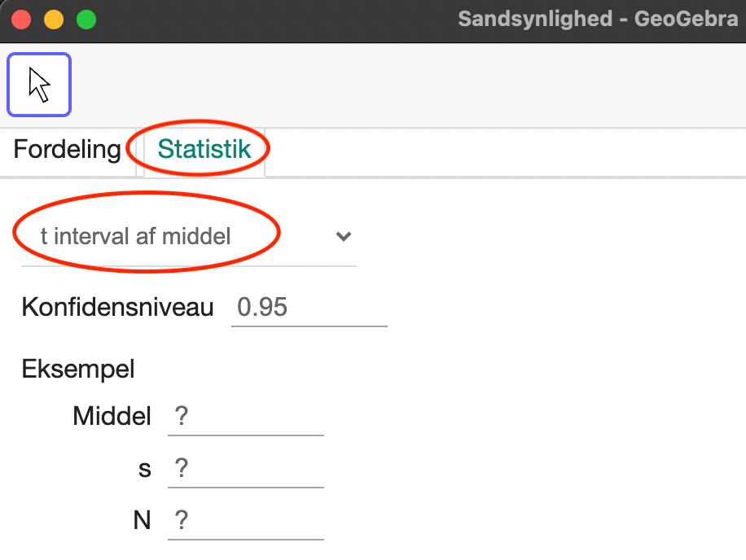
Task: Select the s standard deviation field
Action: pyautogui.click(x=246, y=469)
